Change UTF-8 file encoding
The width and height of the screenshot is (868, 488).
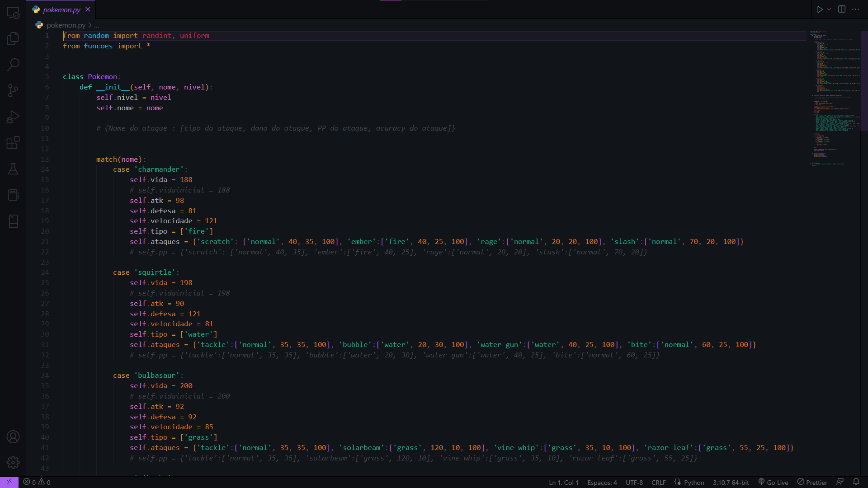(x=634, y=482)
